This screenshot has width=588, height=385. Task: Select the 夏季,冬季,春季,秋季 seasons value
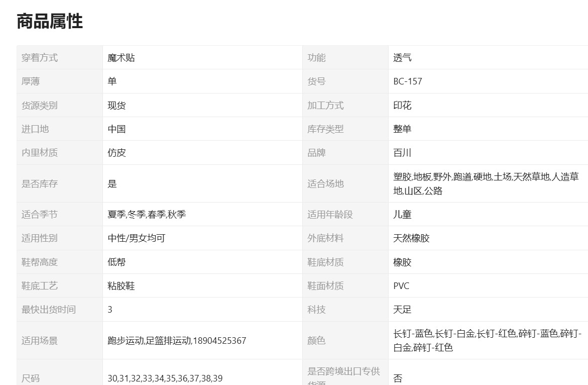point(147,215)
